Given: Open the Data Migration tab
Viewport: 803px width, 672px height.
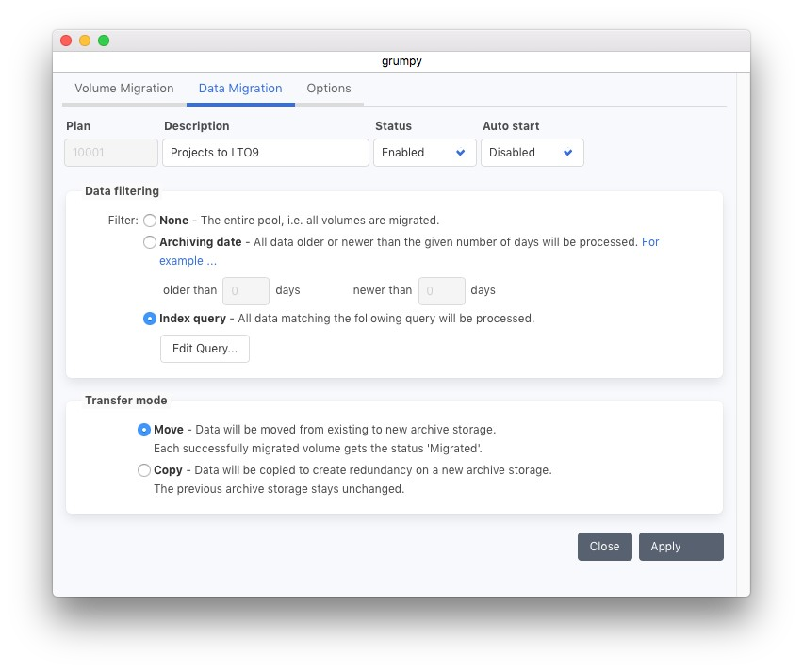Looking at the screenshot, I should (x=240, y=89).
